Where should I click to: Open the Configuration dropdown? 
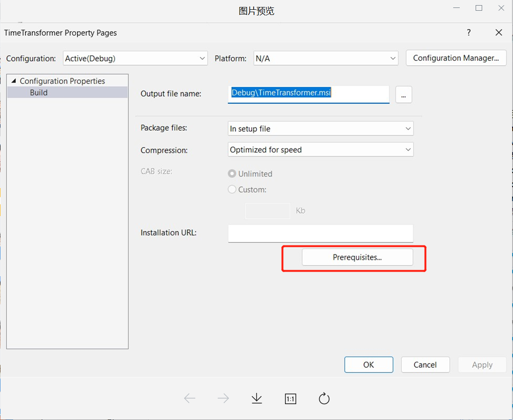(x=135, y=58)
